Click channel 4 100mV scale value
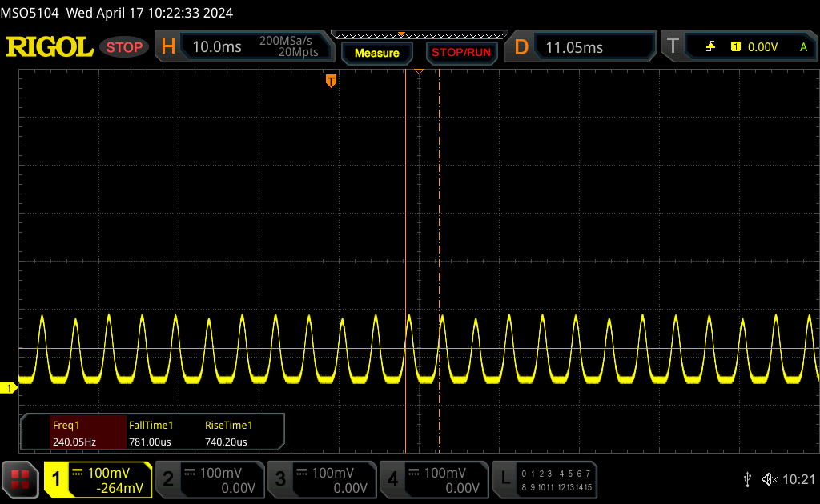The height and width of the screenshot is (504, 820). click(444, 473)
